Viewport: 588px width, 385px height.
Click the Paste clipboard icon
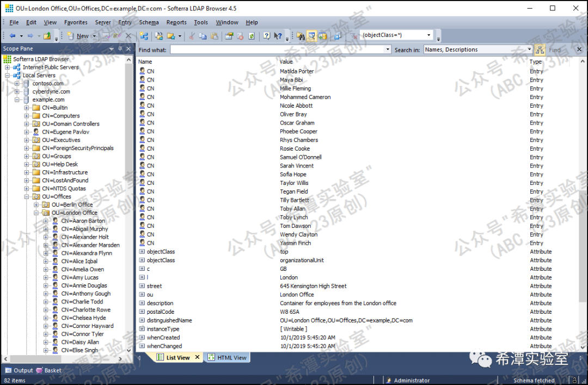tap(215, 36)
